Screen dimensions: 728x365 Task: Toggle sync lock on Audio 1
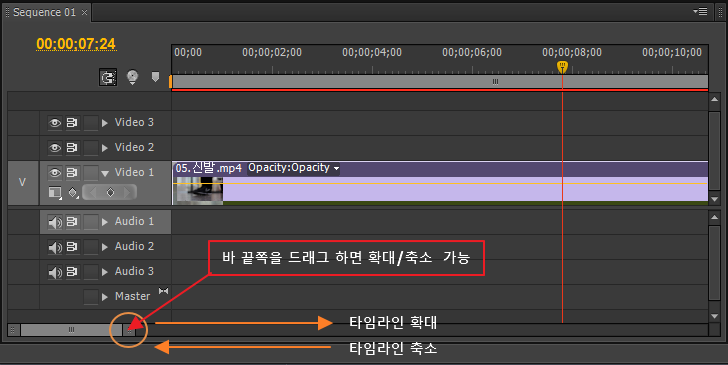72,222
